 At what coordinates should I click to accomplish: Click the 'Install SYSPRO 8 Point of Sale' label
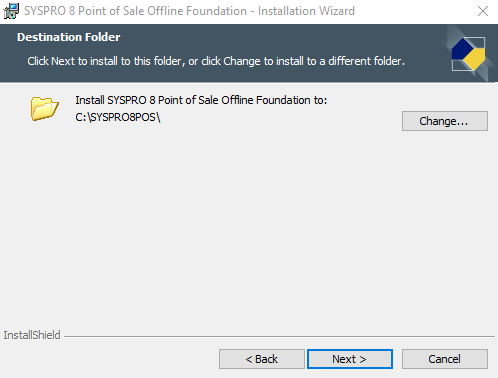(201, 100)
